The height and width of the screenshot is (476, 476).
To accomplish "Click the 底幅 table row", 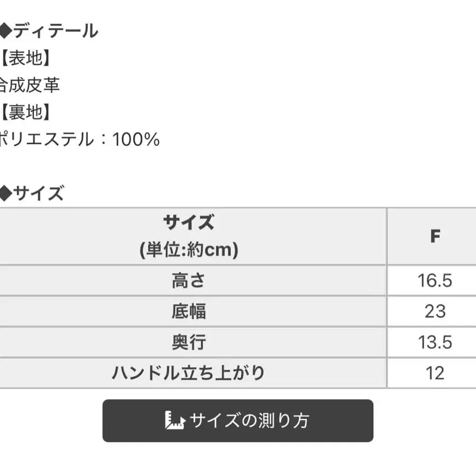I will (x=189, y=312).
